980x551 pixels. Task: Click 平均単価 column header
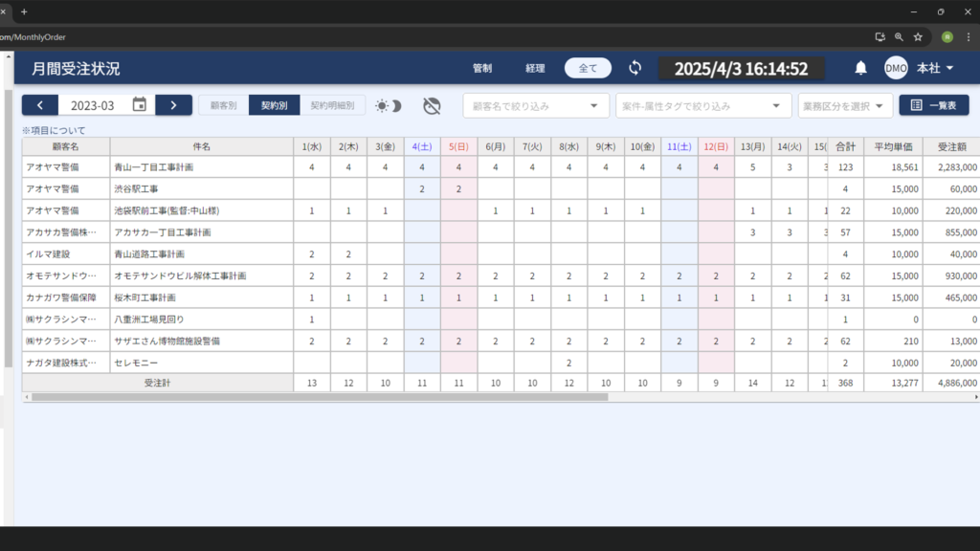tap(893, 146)
